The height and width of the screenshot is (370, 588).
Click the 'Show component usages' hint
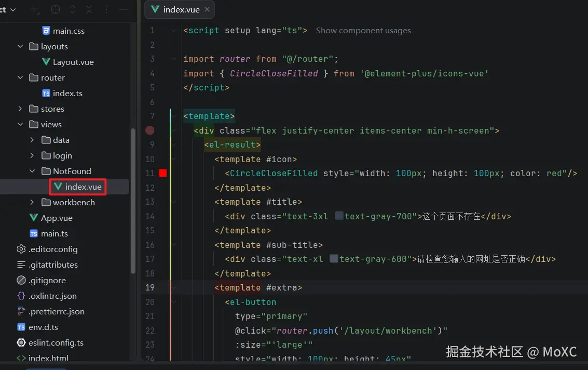[x=363, y=31]
